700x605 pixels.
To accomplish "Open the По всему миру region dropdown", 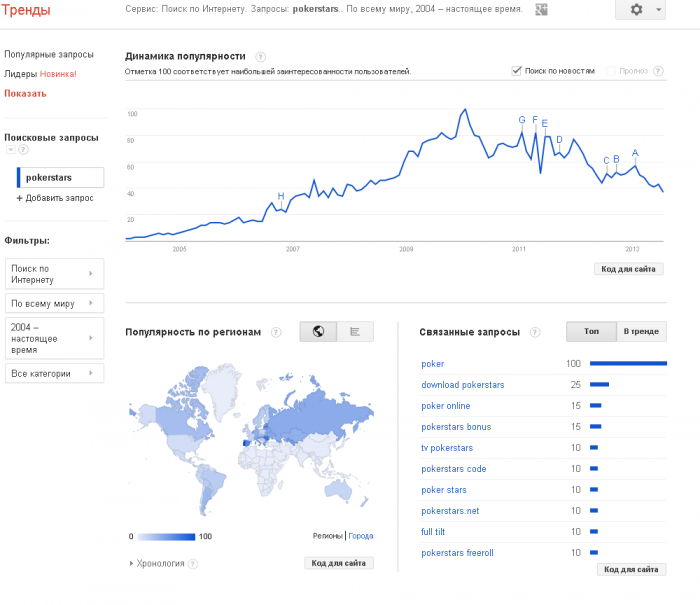I will (54, 303).
